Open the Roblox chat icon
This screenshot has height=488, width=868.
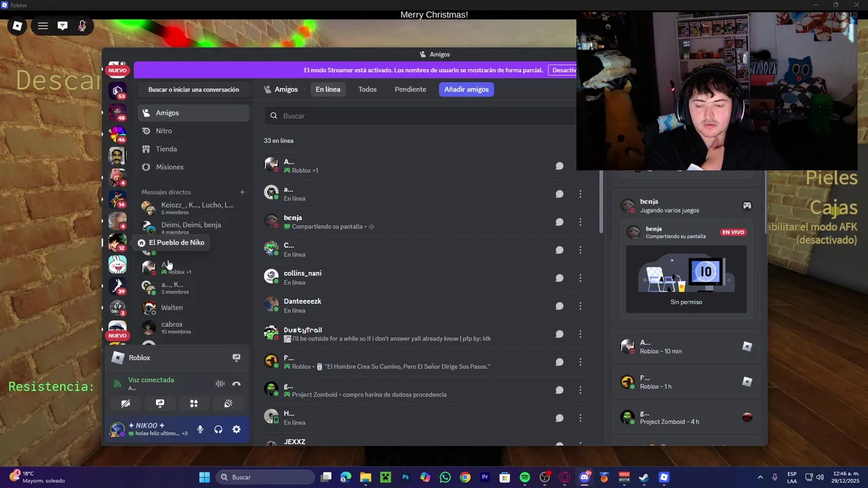tap(62, 26)
